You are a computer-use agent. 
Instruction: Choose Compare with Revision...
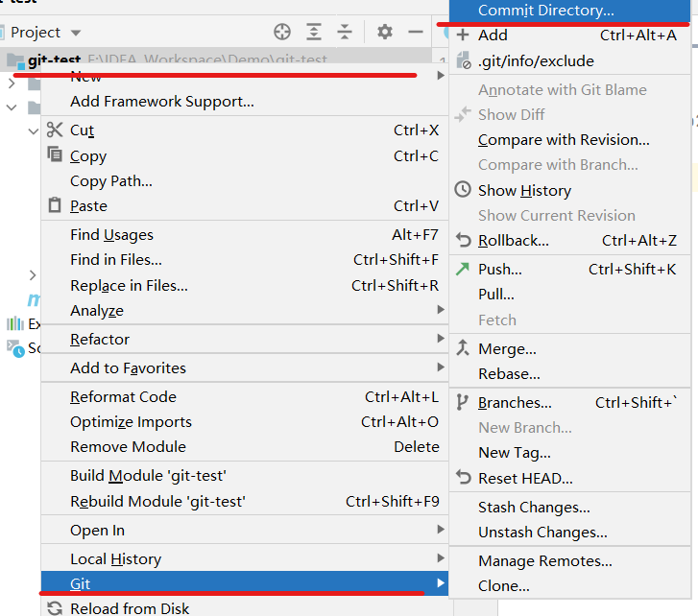[x=569, y=140]
